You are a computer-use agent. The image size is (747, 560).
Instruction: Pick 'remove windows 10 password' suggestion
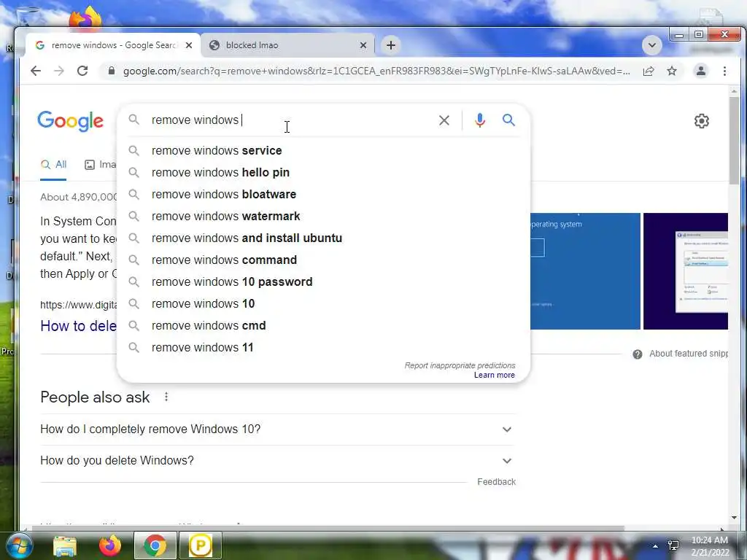pos(323,282)
